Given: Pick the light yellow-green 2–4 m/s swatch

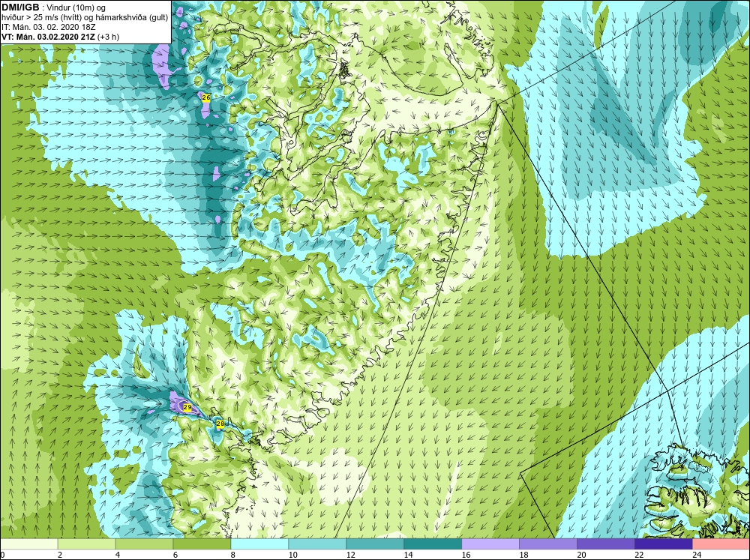Looking at the screenshot, I should point(86,544).
